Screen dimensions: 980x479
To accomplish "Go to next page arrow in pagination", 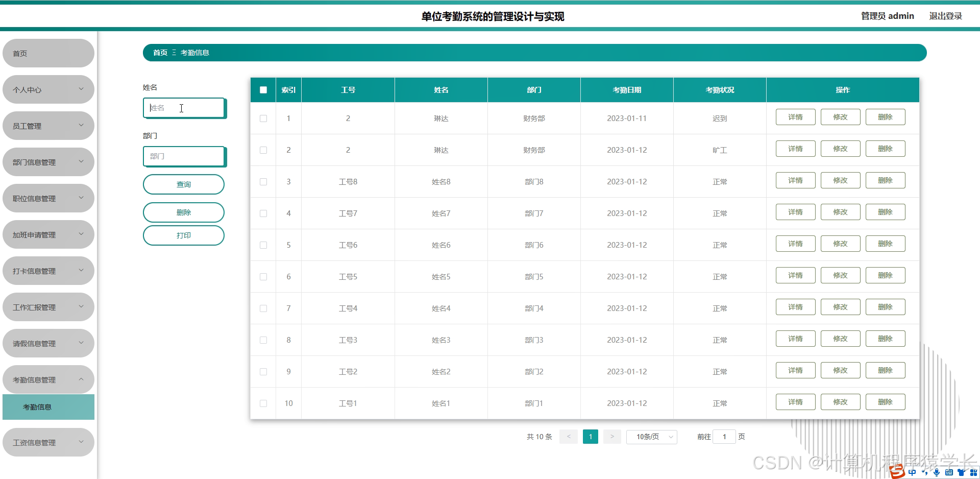I will (x=612, y=437).
